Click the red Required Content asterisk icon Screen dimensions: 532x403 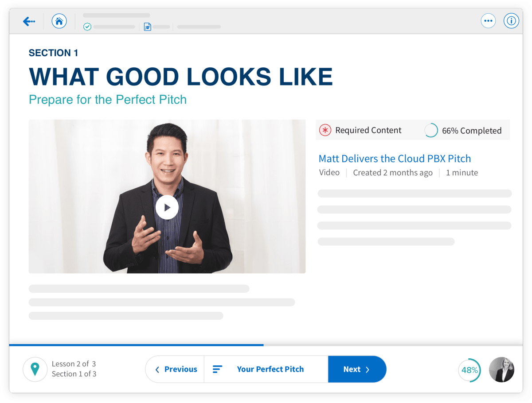tap(325, 130)
